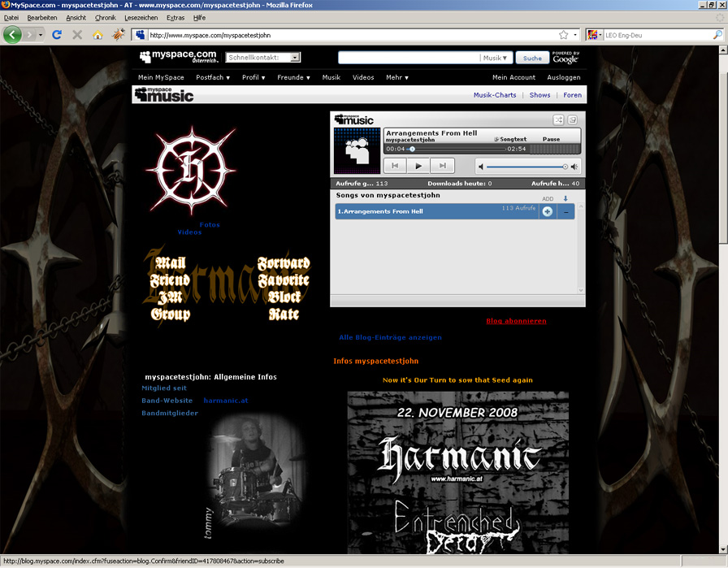
Task: Click the gothic Mail contact link
Action: [x=171, y=262]
